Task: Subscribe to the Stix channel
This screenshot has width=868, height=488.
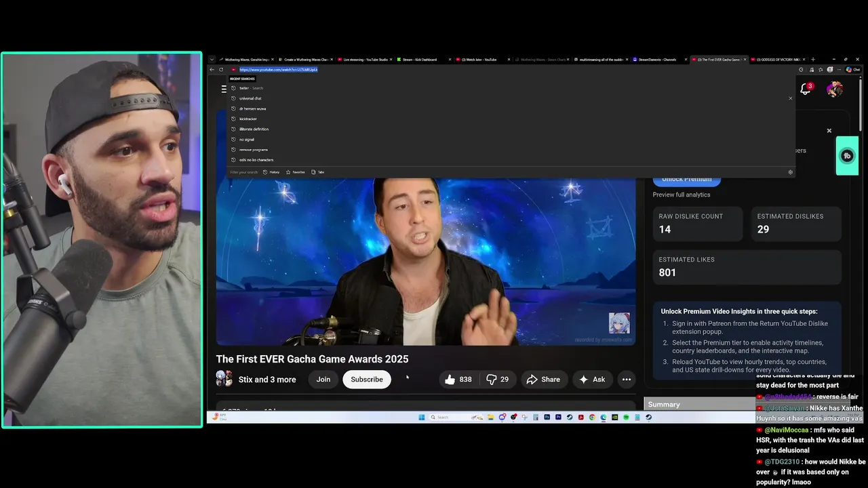Action: tap(367, 380)
